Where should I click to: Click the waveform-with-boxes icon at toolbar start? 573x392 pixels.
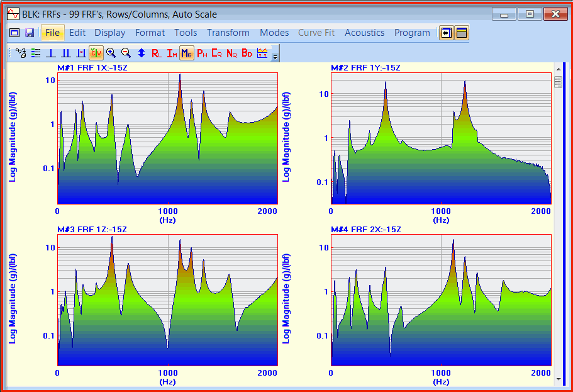click(x=21, y=53)
